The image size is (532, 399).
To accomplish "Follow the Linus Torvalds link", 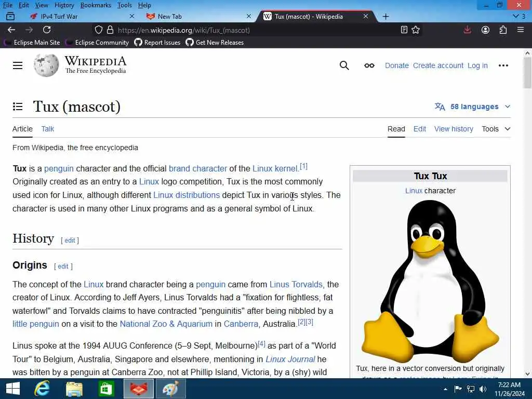I will [x=296, y=284].
